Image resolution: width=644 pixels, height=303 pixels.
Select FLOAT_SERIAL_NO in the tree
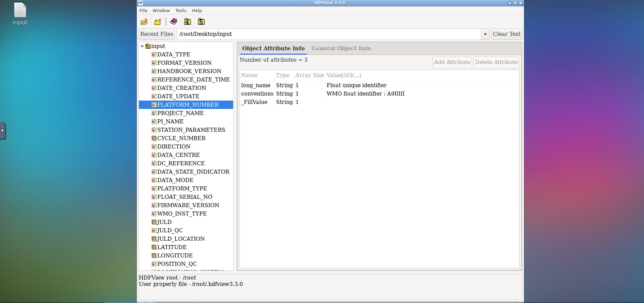(185, 197)
